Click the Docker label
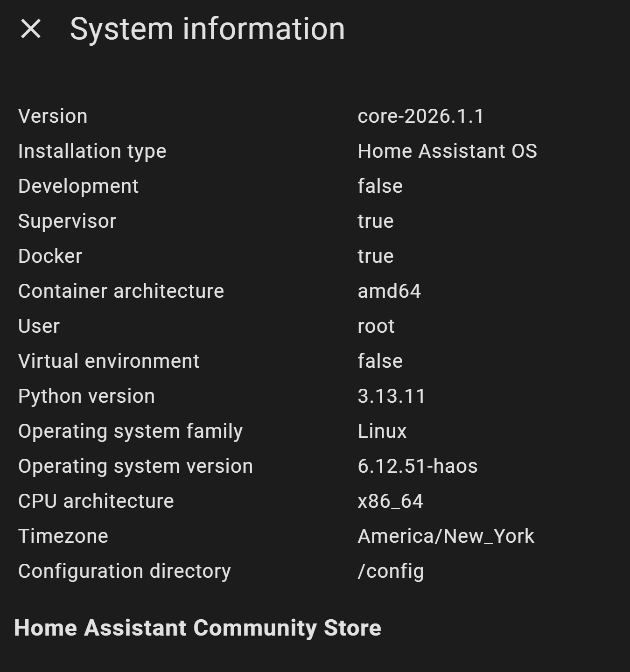Image resolution: width=630 pixels, height=672 pixels. (x=50, y=256)
